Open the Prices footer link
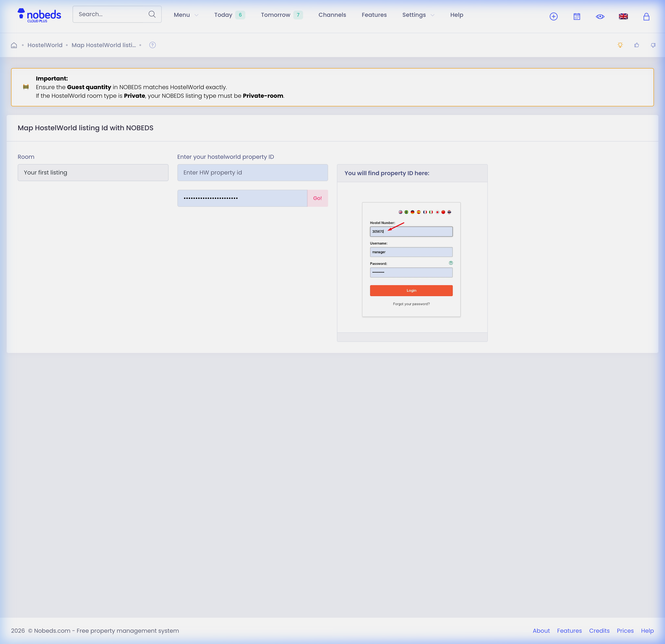 [625, 631]
